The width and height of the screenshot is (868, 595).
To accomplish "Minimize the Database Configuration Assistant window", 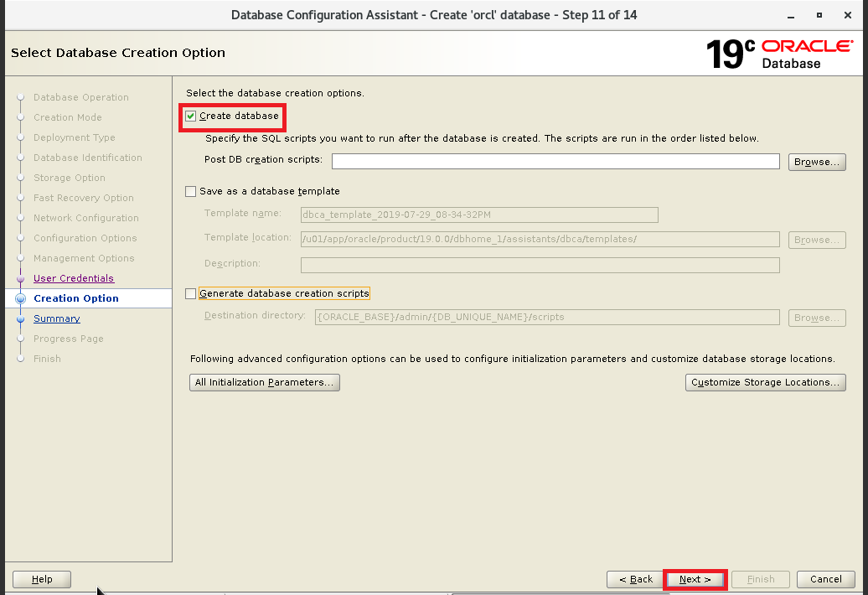I will [791, 15].
